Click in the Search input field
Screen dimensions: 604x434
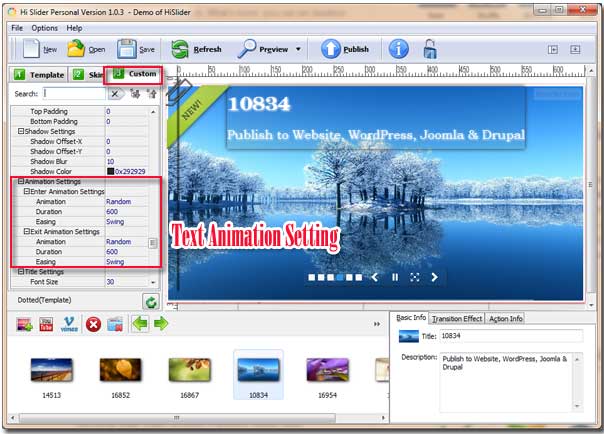click(74, 94)
